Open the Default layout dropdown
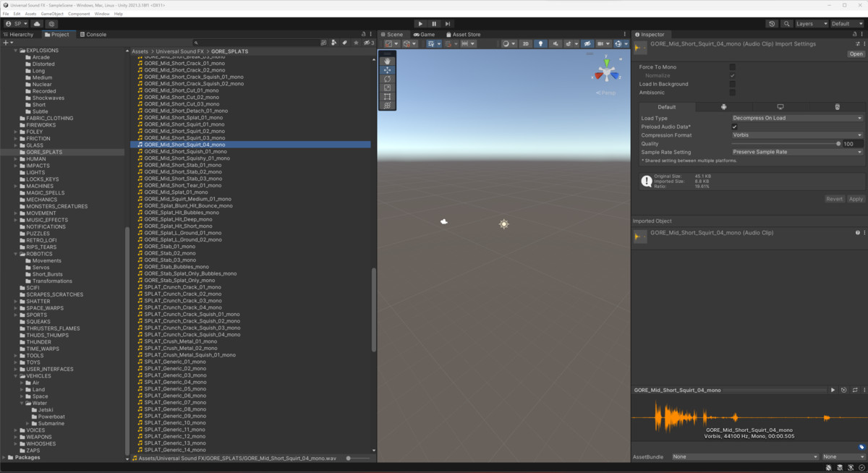The height and width of the screenshot is (473, 868). click(847, 24)
